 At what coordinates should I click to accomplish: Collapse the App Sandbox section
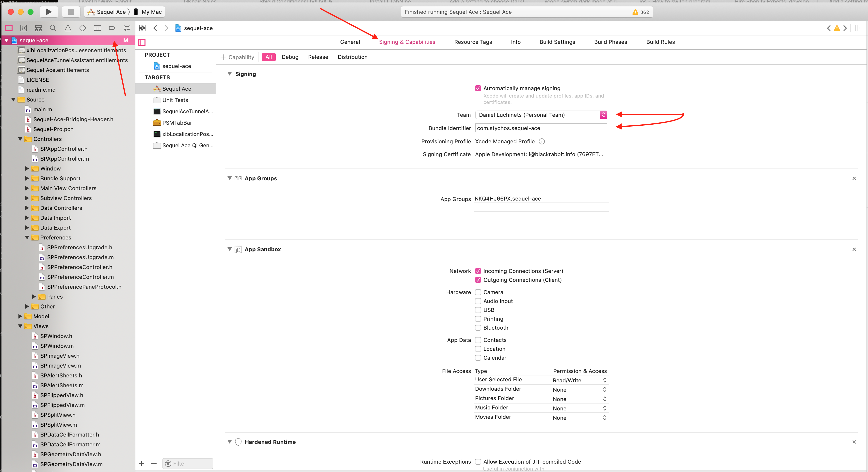(x=229, y=250)
